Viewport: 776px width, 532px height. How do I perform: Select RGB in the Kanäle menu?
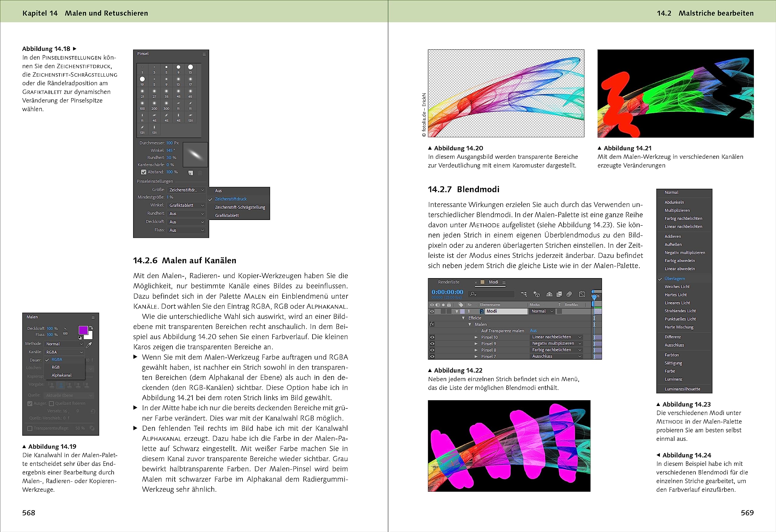[x=56, y=367]
